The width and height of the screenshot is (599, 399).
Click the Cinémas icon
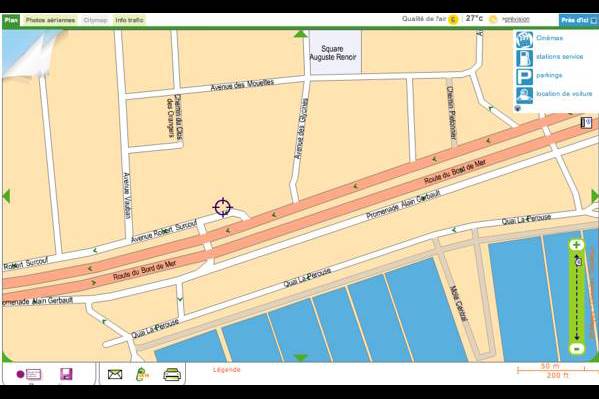tap(524, 39)
